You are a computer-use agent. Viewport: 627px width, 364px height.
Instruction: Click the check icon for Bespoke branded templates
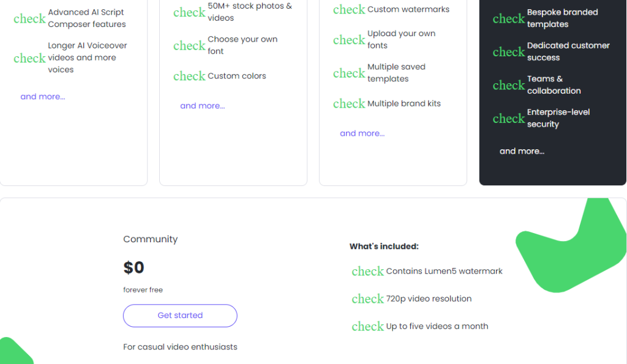(x=509, y=19)
